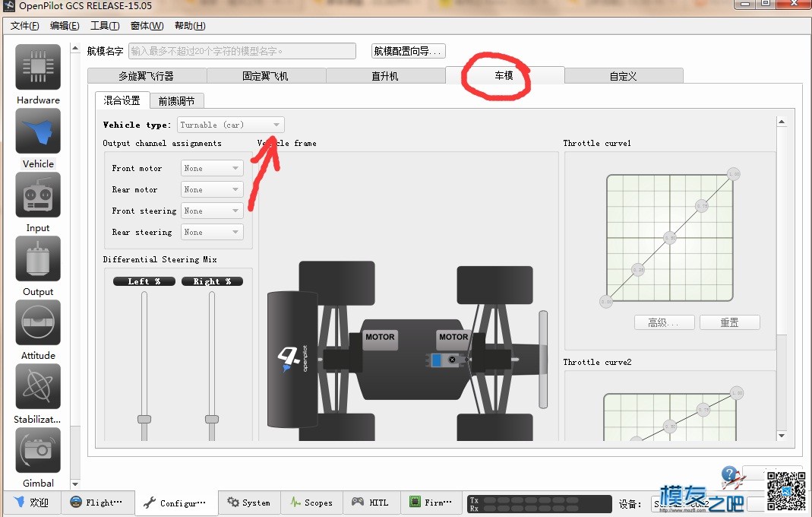The image size is (812, 517).
Task: Open the Gimbal camera settings
Action: [x=38, y=449]
